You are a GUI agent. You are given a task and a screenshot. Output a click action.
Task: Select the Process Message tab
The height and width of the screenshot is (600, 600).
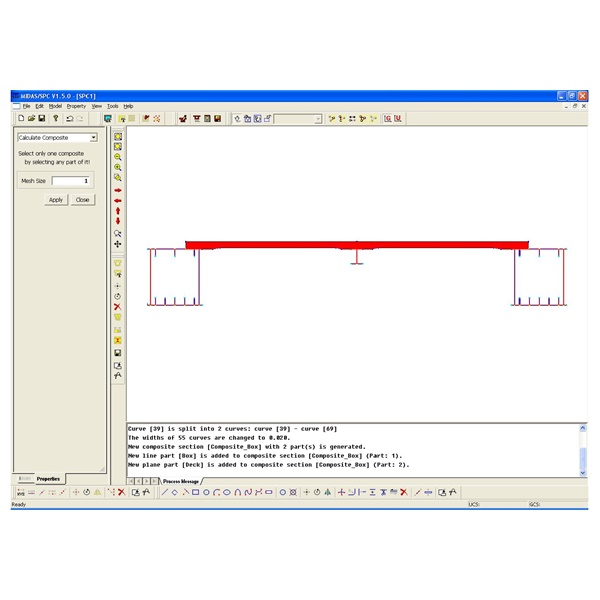coord(181,481)
